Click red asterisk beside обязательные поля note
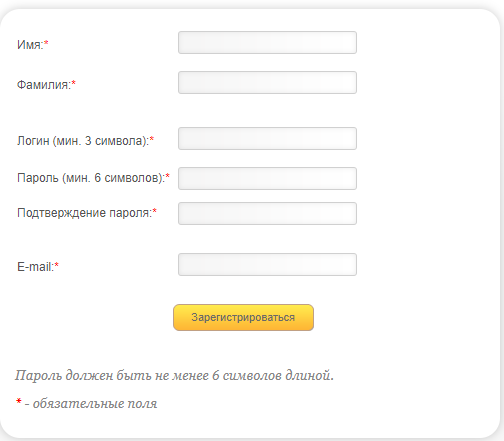The image size is (504, 441). pyautogui.click(x=19, y=401)
